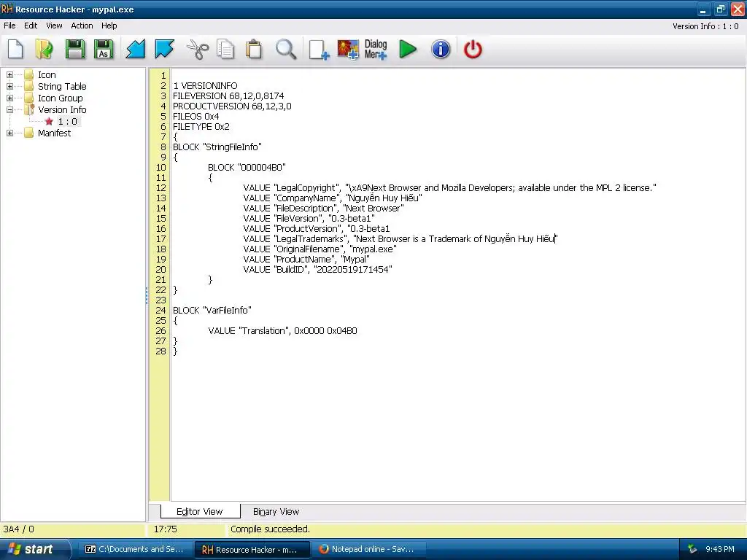Open the Action menu
747x560 pixels.
[x=82, y=26]
